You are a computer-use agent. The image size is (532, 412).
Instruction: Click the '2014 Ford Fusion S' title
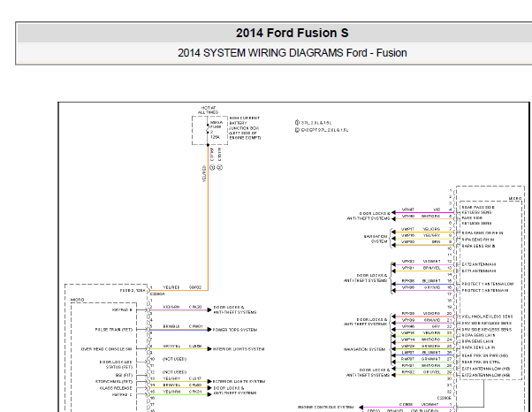click(x=293, y=33)
